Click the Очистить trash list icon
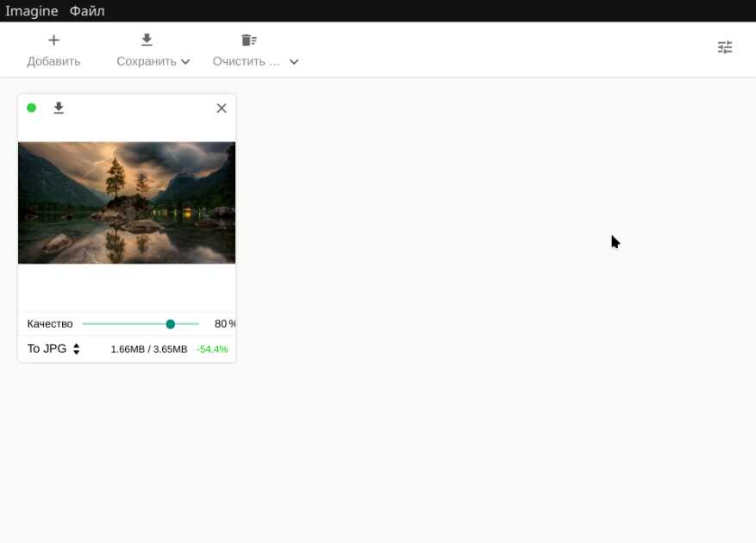 [249, 40]
